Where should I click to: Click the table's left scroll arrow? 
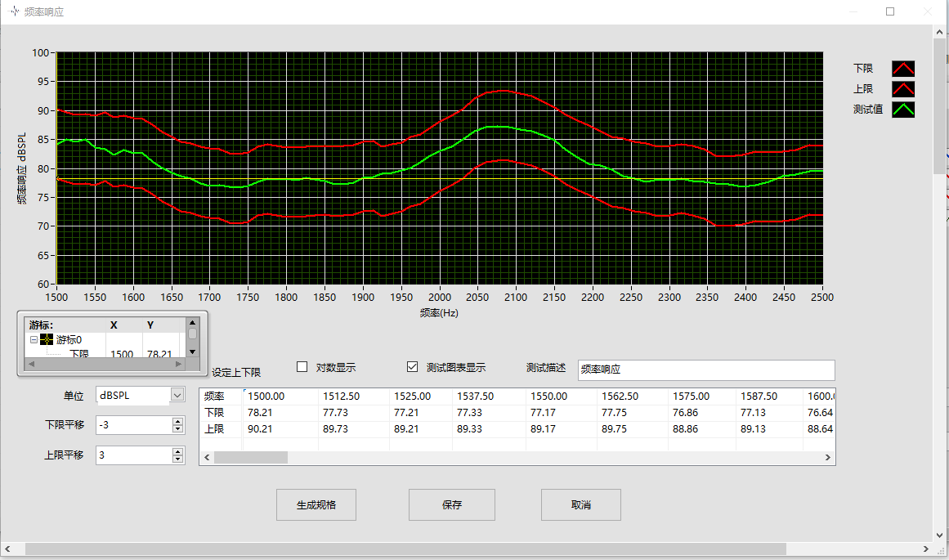207,458
